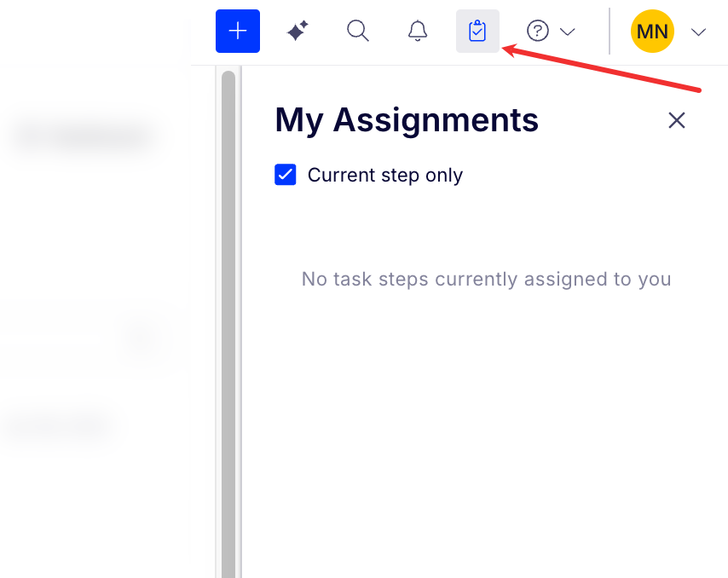Expand the user account menu chevron
This screenshot has width=728, height=578.
[x=698, y=32]
